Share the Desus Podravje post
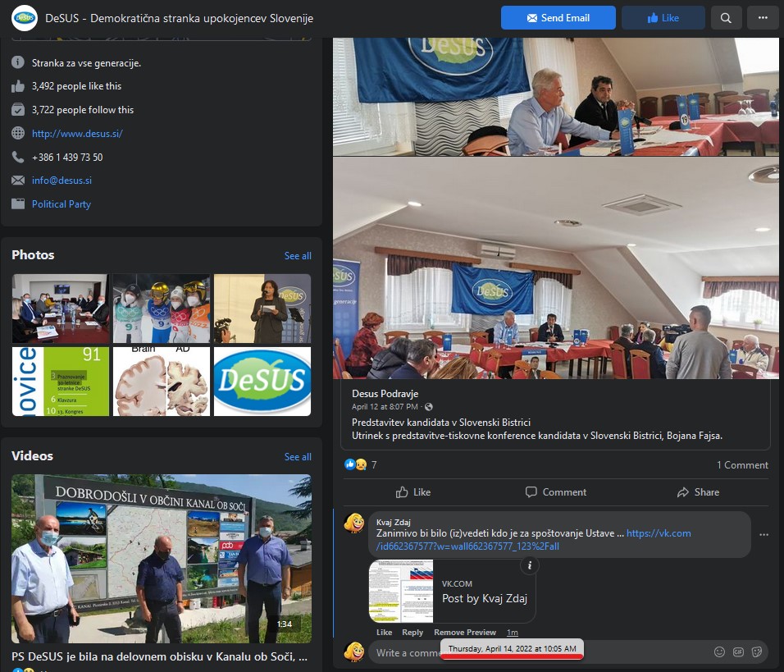784x672 pixels. [x=698, y=492]
